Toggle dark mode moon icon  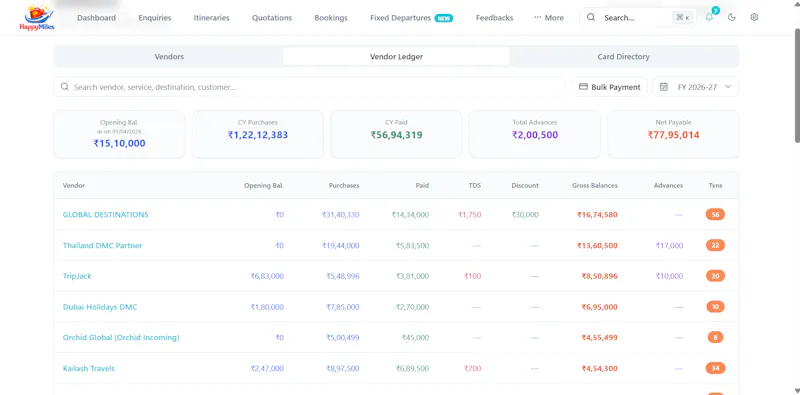pos(732,17)
